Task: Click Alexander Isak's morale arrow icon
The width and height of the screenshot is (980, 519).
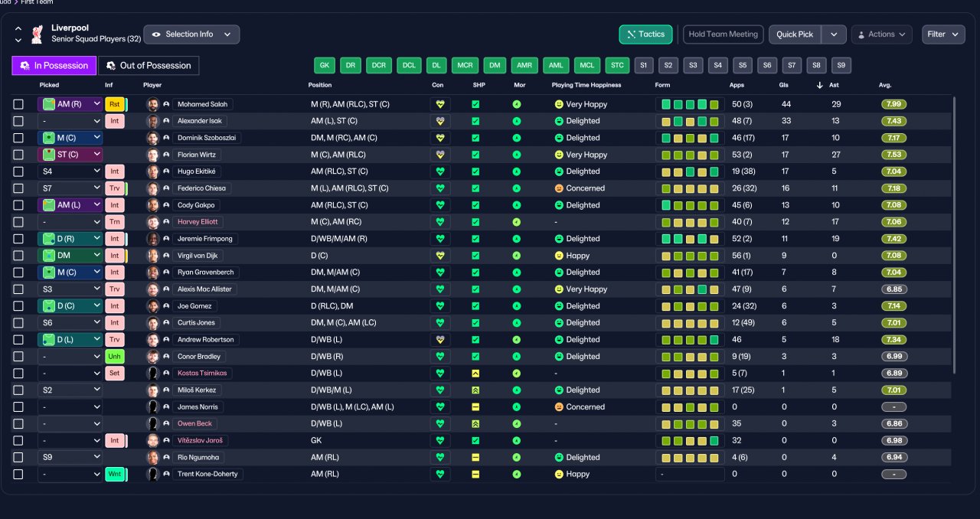Action: 517,121
